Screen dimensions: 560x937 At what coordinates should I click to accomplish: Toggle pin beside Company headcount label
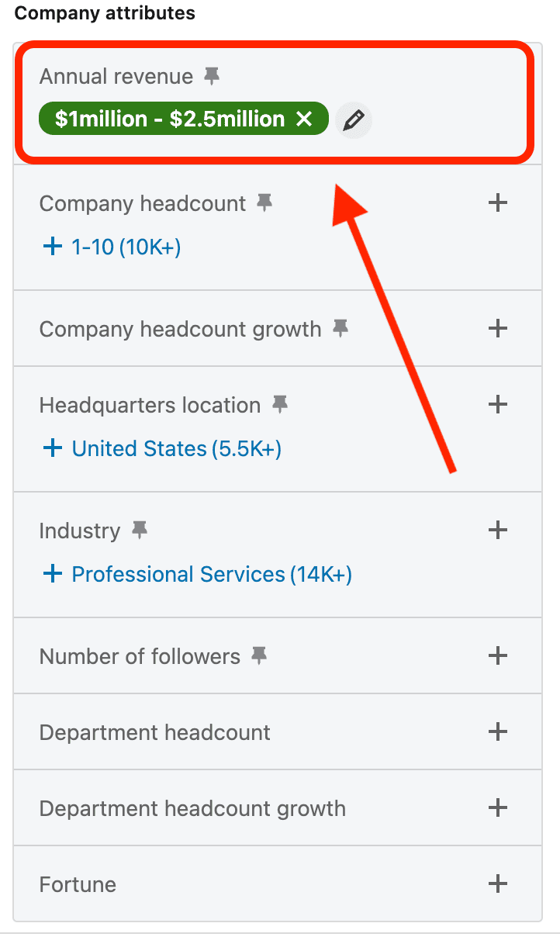coord(264,203)
